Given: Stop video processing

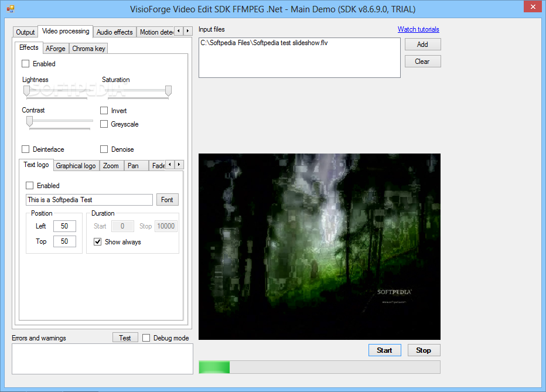Looking at the screenshot, I should (x=424, y=350).
